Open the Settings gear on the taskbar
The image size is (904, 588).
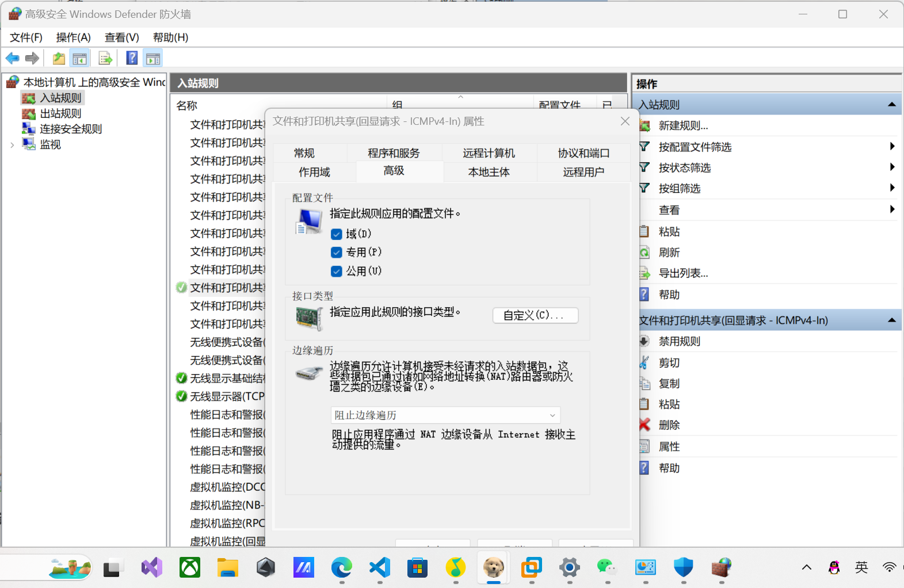pos(570,568)
